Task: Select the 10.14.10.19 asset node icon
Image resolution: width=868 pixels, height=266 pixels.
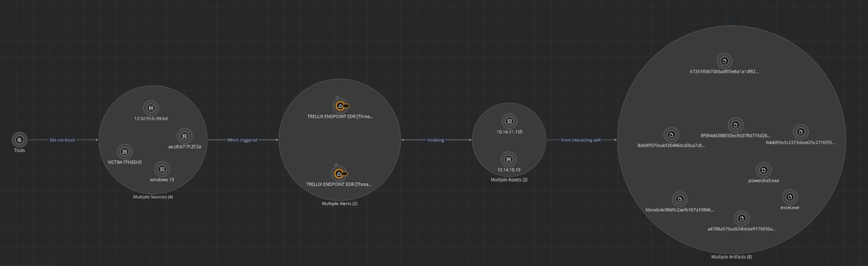Action: pyautogui.click(x=509, y=159)
